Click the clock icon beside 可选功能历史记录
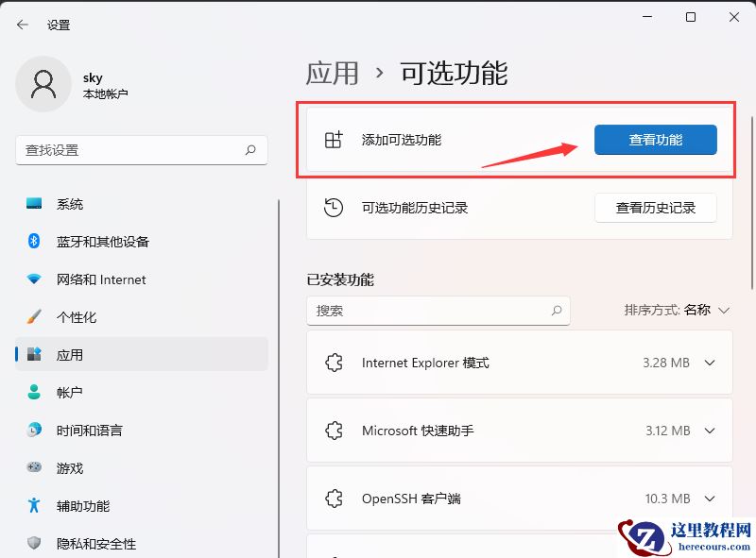The height and width of the screenshot is (558, 756). click(x=334, y=207)
